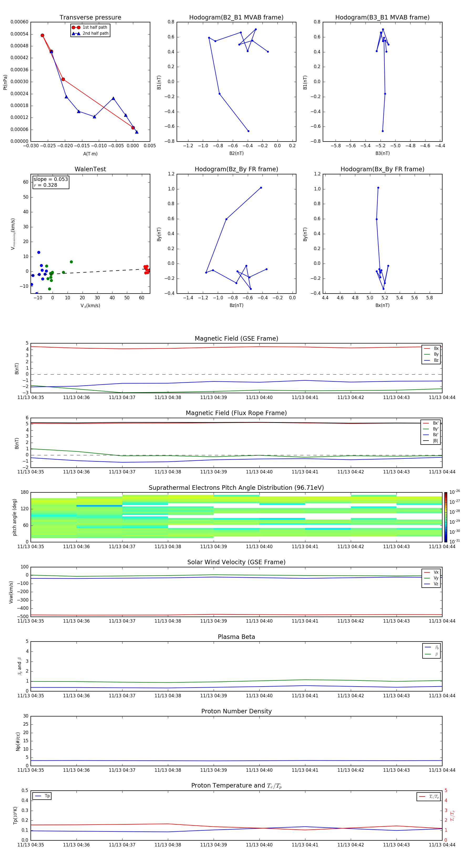This screenshot has width=473, height=868.
Task: Click the 'A(T·m)' x-axis label
Action: tap(90, 154)
